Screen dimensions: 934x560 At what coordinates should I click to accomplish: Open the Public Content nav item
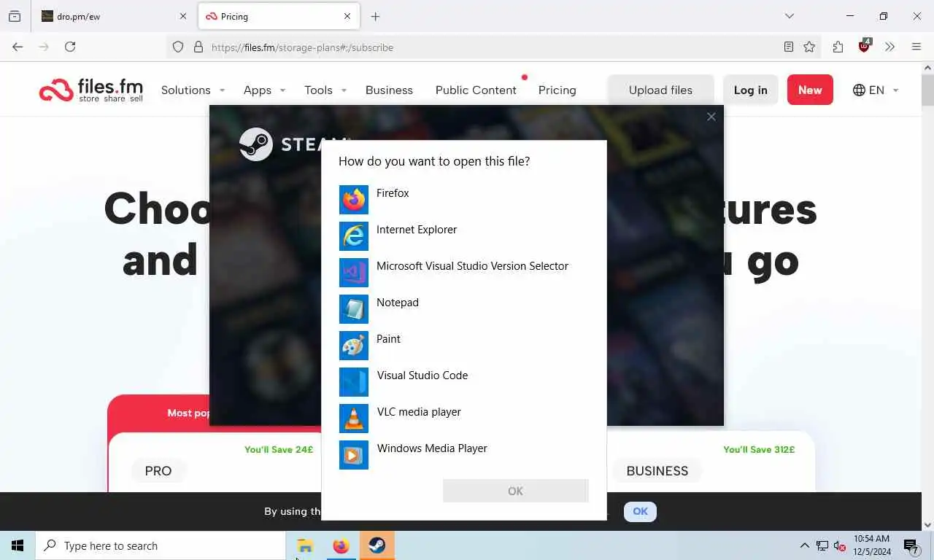pos(476,90)
